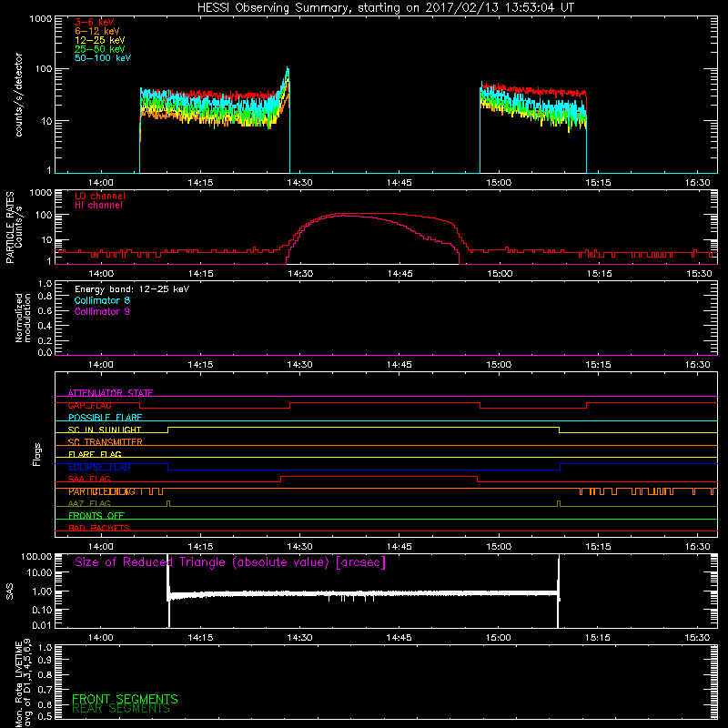Select the Collimator 8 legend label
Viewport: 728px width, 728px height.
point(102,300)
